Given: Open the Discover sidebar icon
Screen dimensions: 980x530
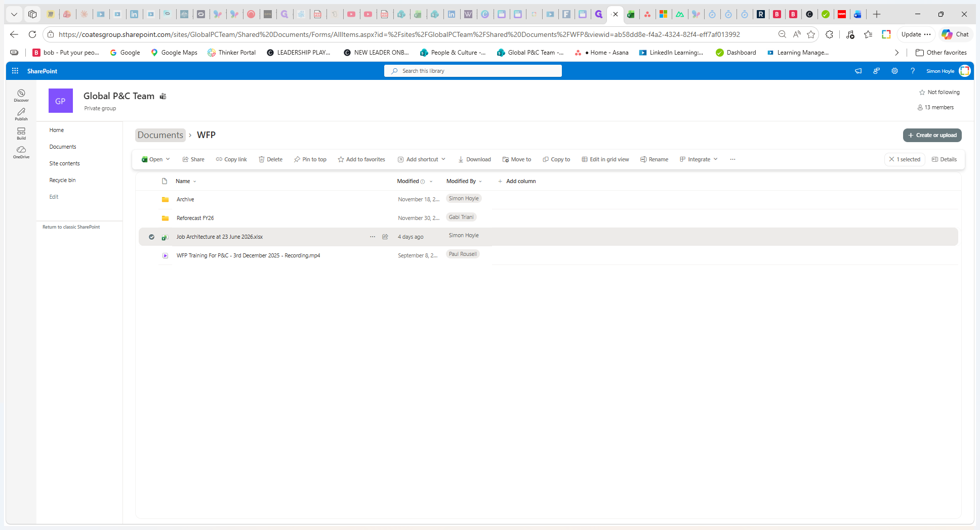Looking at the screenshot, I should click(21, 95).
